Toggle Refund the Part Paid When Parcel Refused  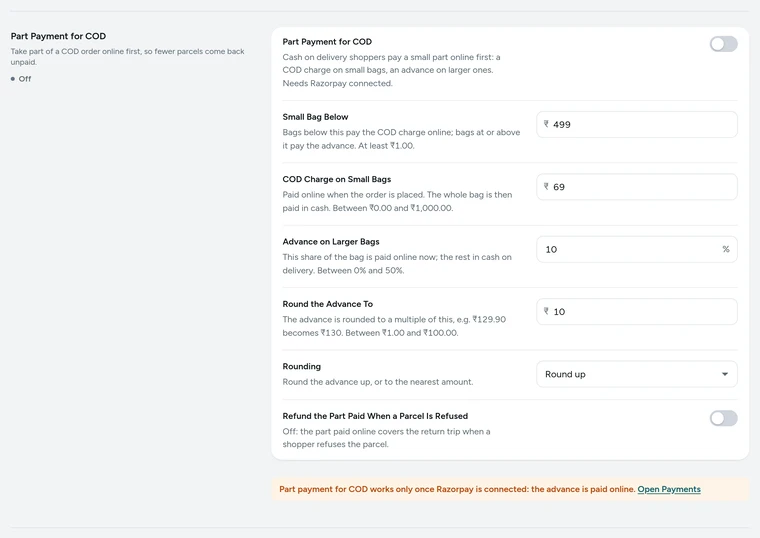click(724, 418)
